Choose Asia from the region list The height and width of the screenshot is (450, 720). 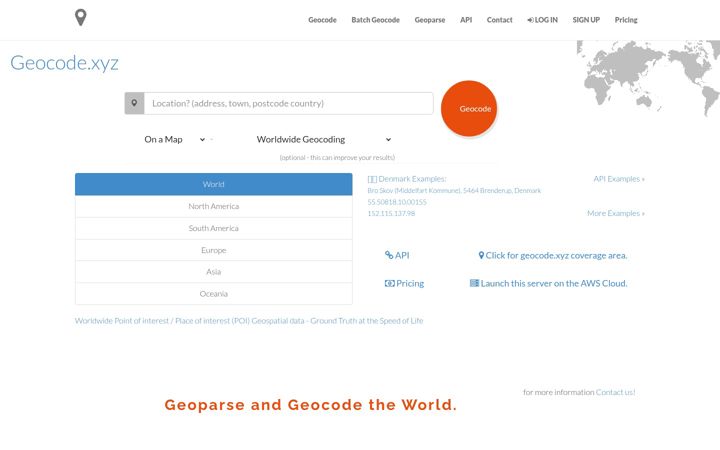(214, 272)
